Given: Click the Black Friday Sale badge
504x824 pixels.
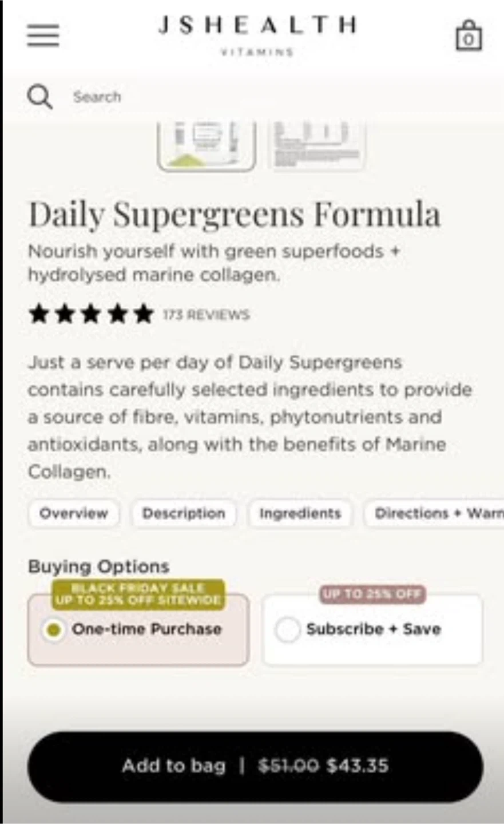Looking at the screenshot, I should pos(138,594).
